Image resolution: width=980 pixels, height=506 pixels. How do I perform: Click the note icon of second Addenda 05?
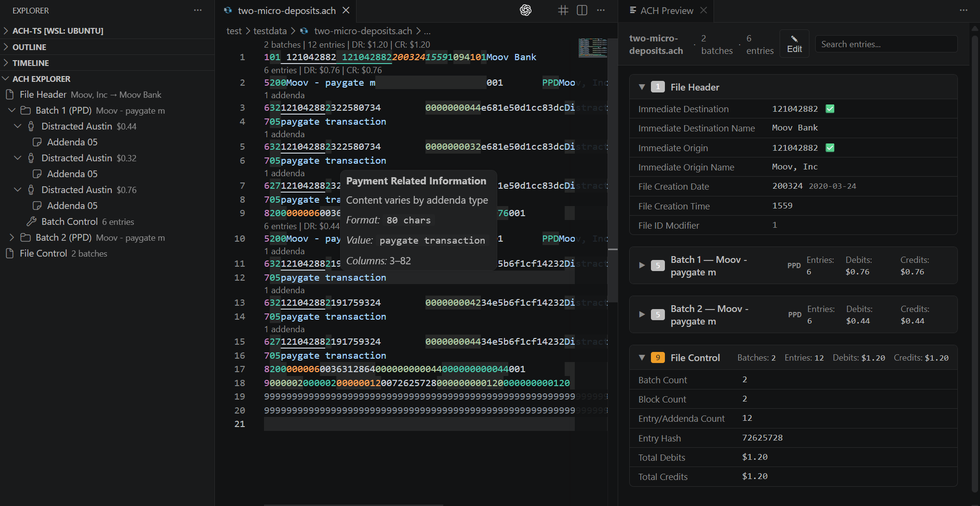coord(37,174)
